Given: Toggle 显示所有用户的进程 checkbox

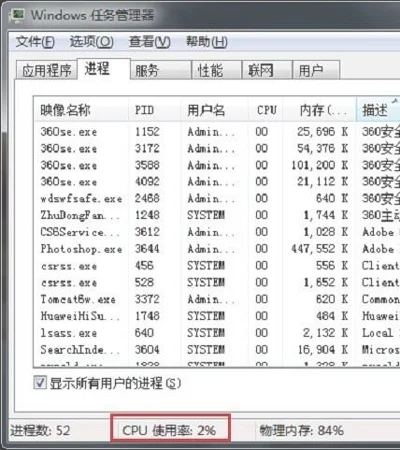Looking at the screenshot, I should click(40, 382).
